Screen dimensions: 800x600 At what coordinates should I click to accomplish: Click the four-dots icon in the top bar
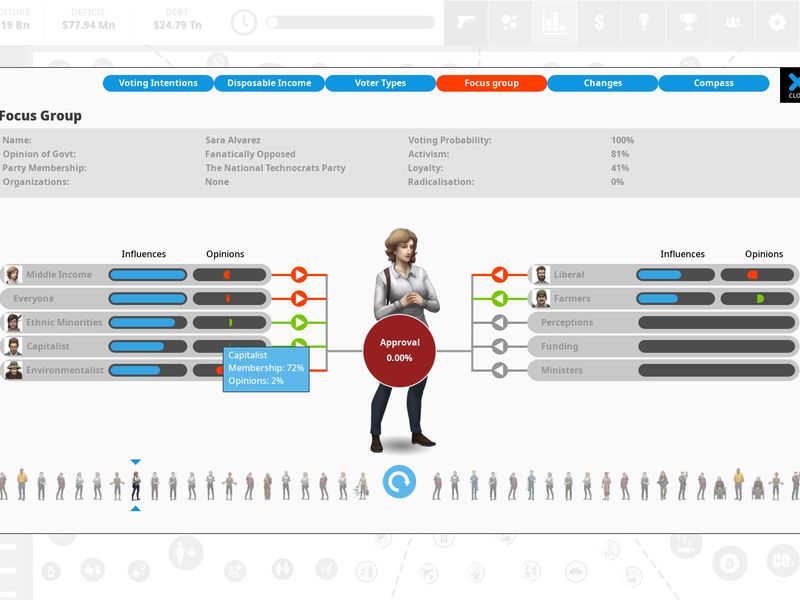510,22
